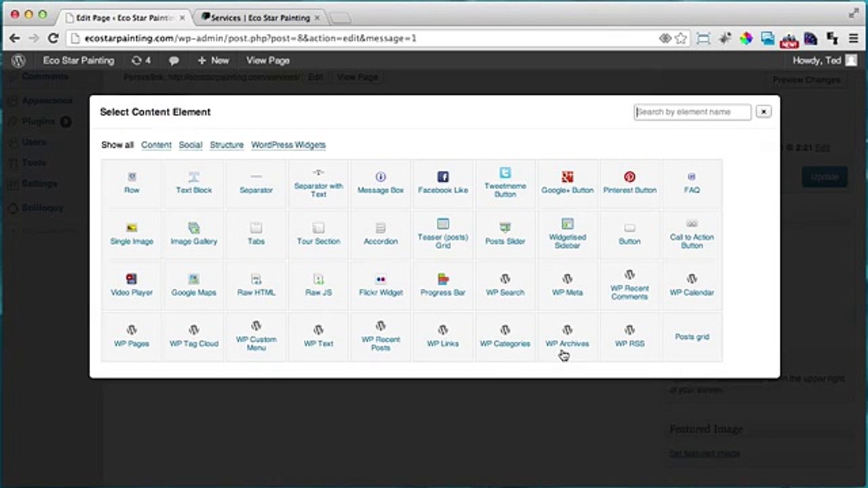The width and height of the screenshot is (868, 488).
Task: Reload the page in the browser
Action: [x=53, y=39]
